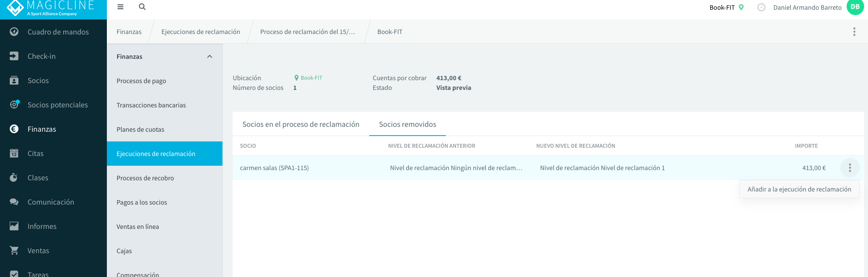This screenshot has width=868, height=277.
Task: Click the Socios badge icon
Action: tap(14, 80)
